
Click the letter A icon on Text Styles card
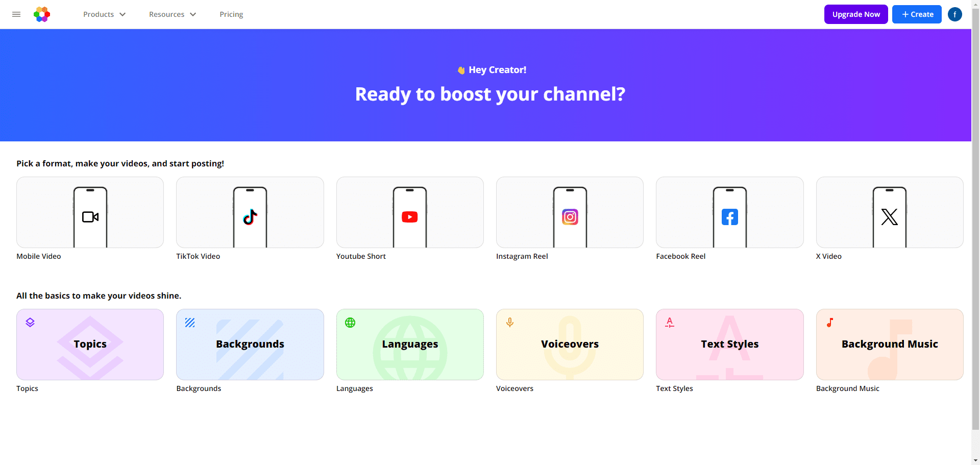pos(670,323)
